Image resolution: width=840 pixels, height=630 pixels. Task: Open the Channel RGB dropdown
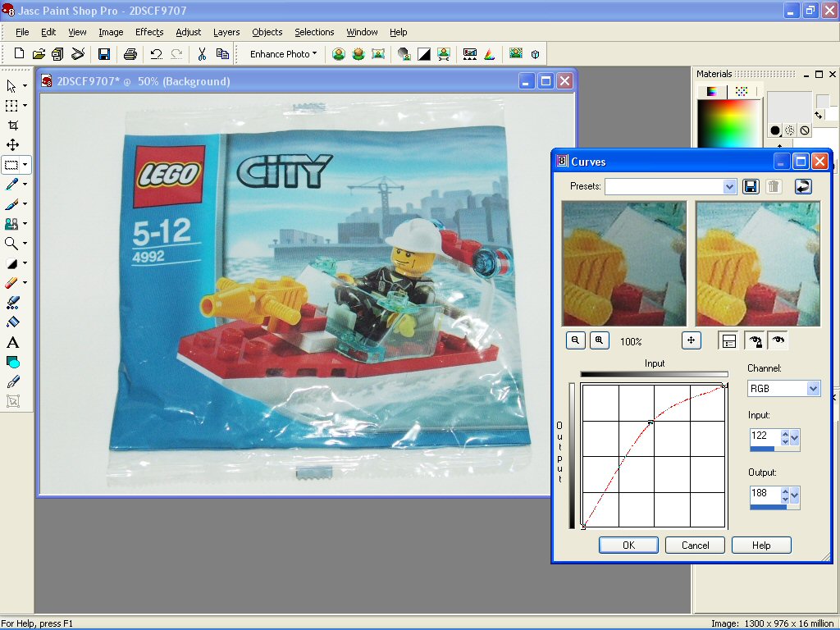pos(813,388)
